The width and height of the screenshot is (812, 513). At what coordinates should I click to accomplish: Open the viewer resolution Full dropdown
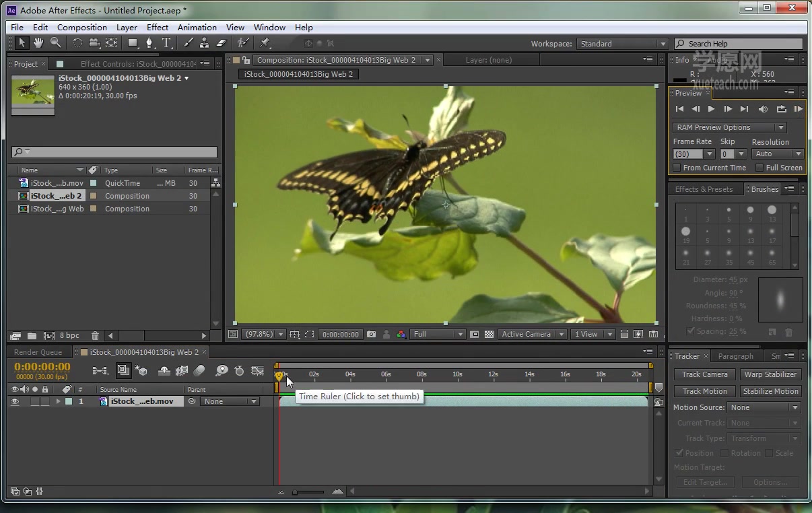(438, 335)
